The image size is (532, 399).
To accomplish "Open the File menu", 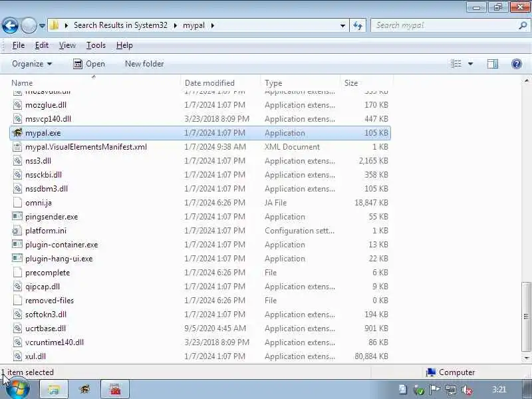I will (x=19, y=45).
